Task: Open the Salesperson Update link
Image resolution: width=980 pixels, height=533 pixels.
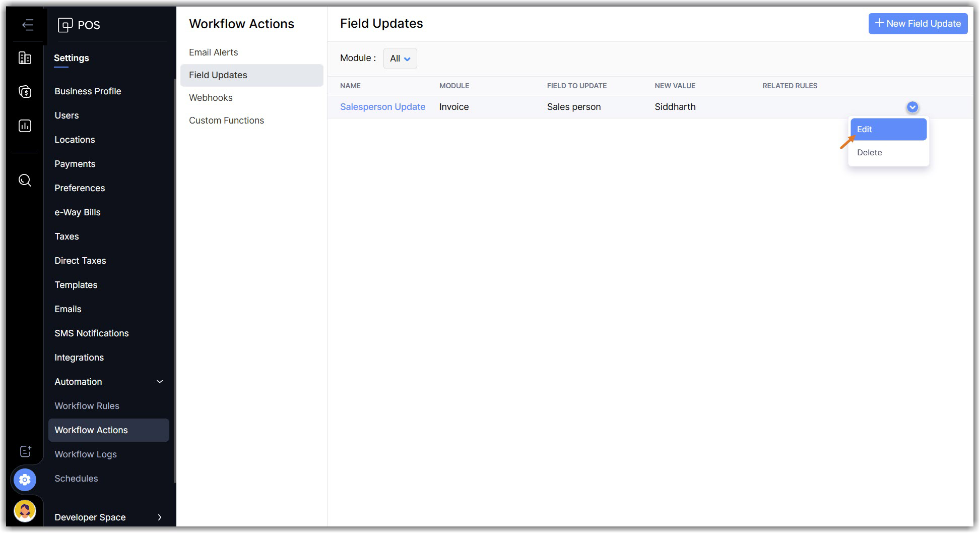Action: point(382,107)
